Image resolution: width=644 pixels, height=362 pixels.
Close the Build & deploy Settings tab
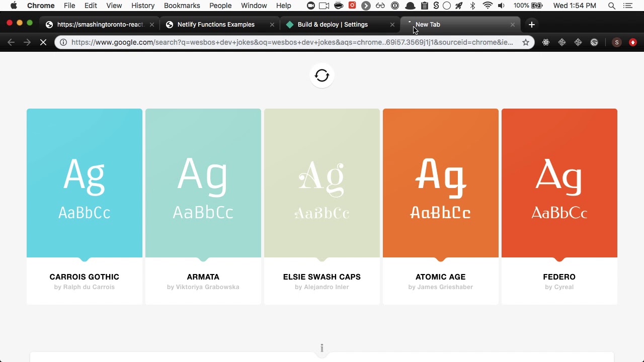pos(392,25)
